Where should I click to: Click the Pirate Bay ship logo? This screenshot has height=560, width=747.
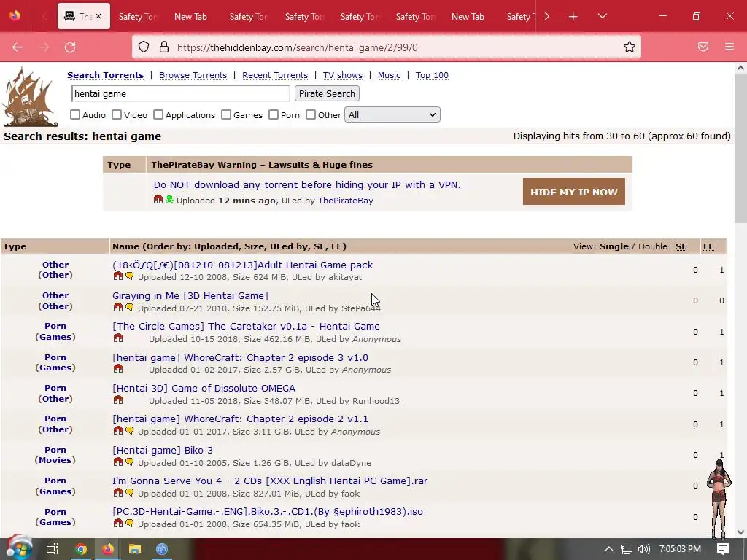tap(29, 98)
